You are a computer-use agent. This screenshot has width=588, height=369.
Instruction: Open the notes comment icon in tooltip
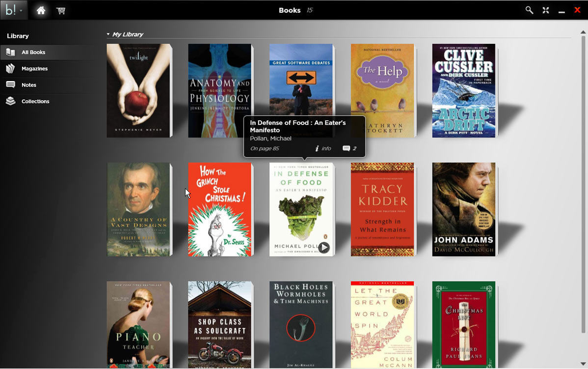[x=347, y=148]
